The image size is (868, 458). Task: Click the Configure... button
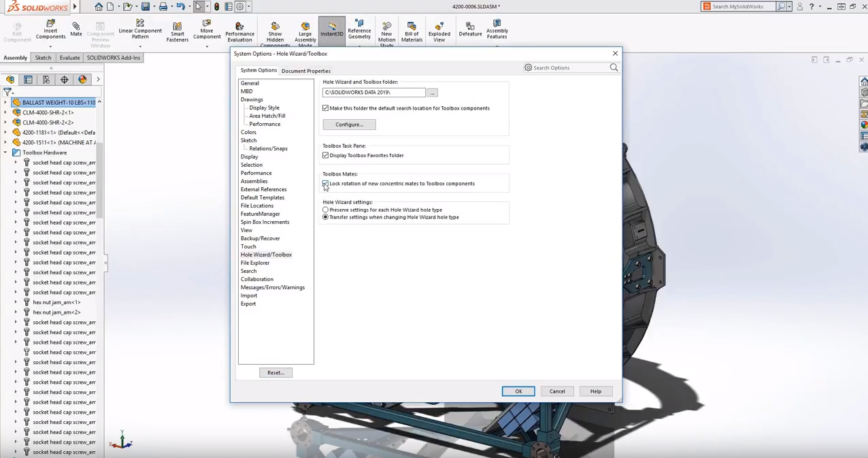(349, 125)
